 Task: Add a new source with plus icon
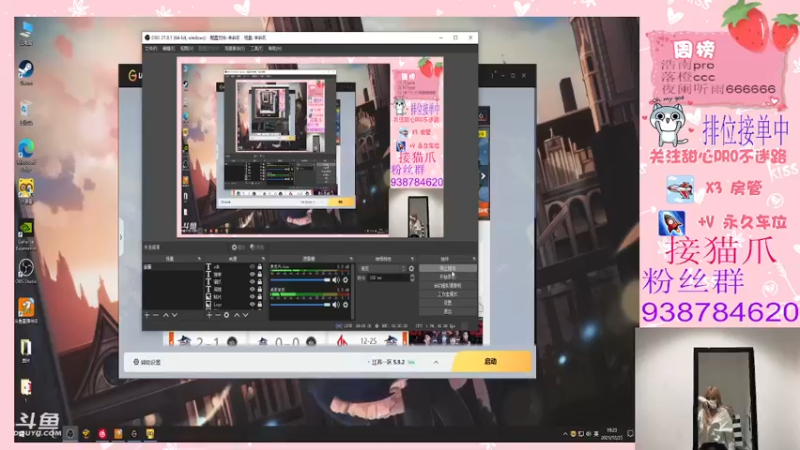coord(209,315)
